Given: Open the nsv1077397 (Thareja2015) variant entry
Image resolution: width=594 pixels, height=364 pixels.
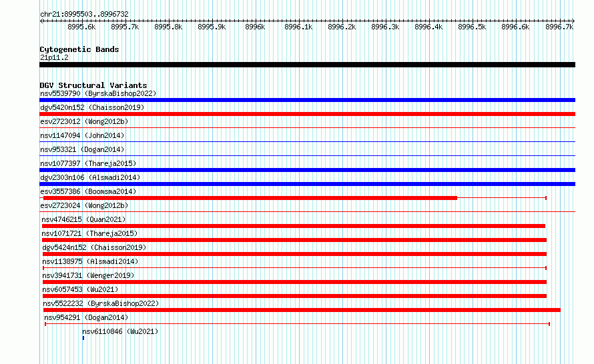Looking at the screenshot, I should [x=88, y=163].
